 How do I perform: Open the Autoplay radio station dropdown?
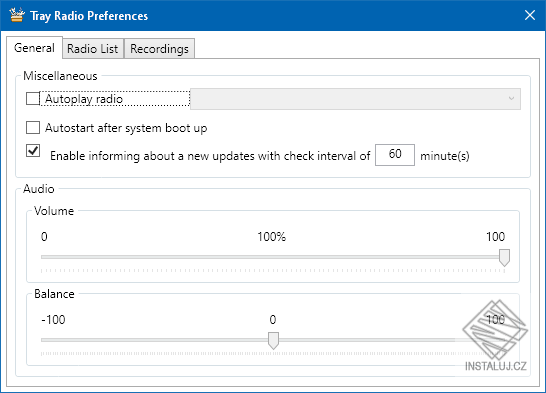coord(355,99)
